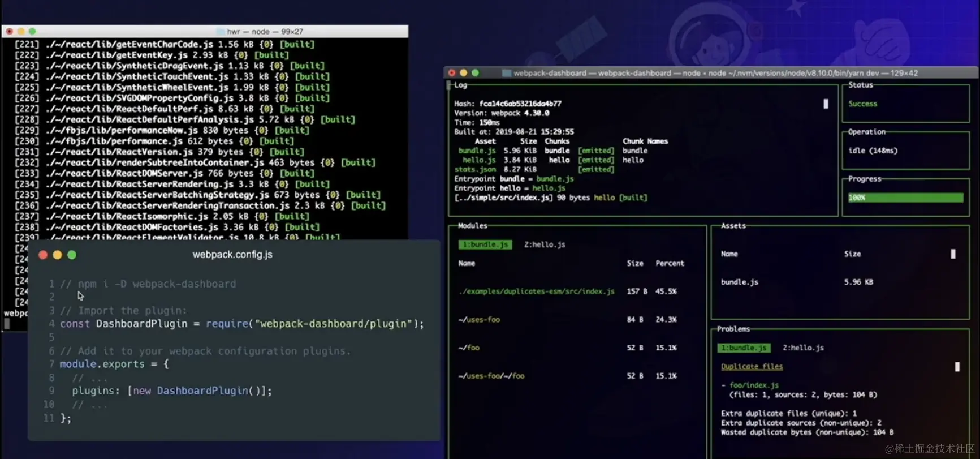Image resolution: width=980 pixels, height=459 pixels.
Task: Click bundle.js asset row in Log
Action: [x=552, y=151]
